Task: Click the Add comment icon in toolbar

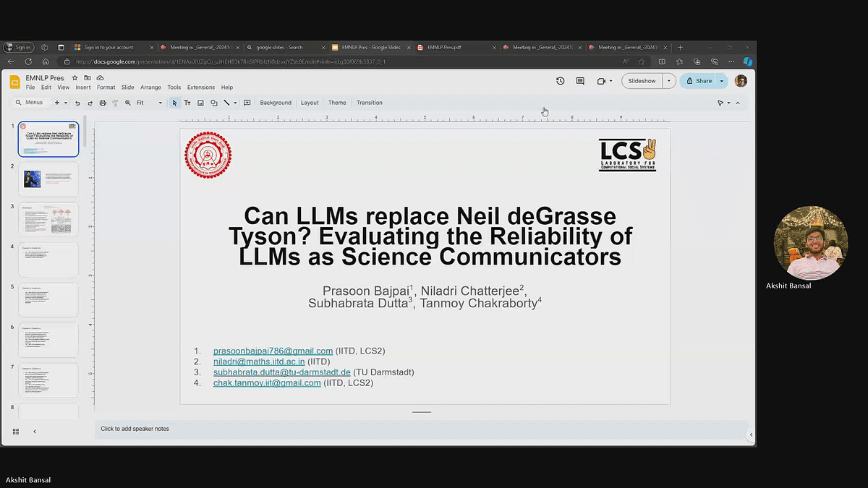Action: coord(247,103)
